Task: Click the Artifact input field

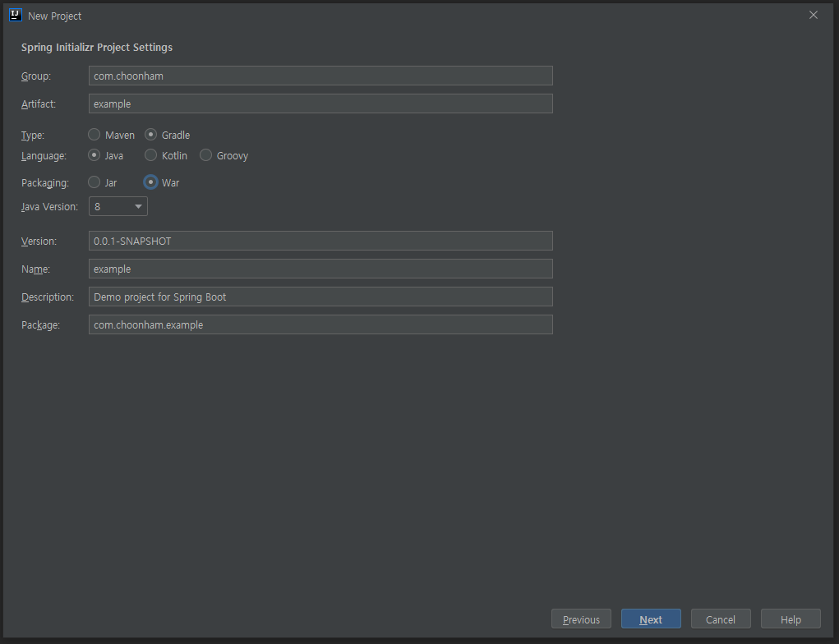Action: [x=320, y=103]
